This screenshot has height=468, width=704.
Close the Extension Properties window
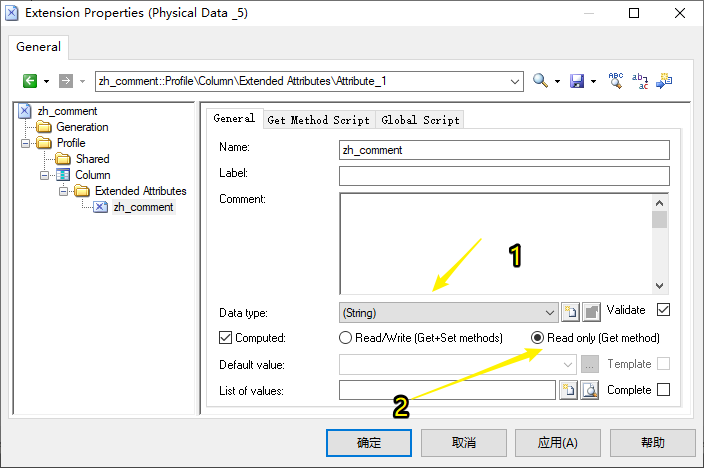click(x=680, y=13)
